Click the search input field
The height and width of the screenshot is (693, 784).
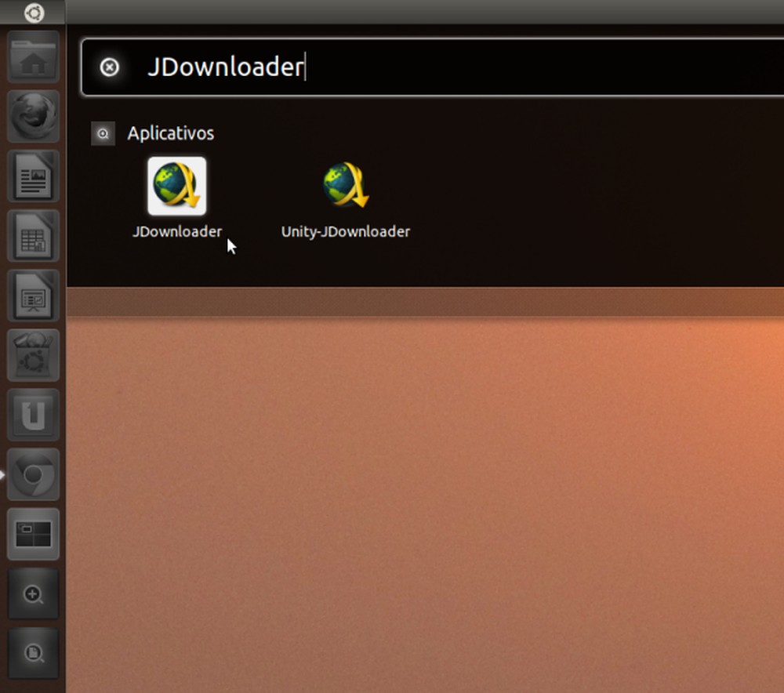point(392,67)
